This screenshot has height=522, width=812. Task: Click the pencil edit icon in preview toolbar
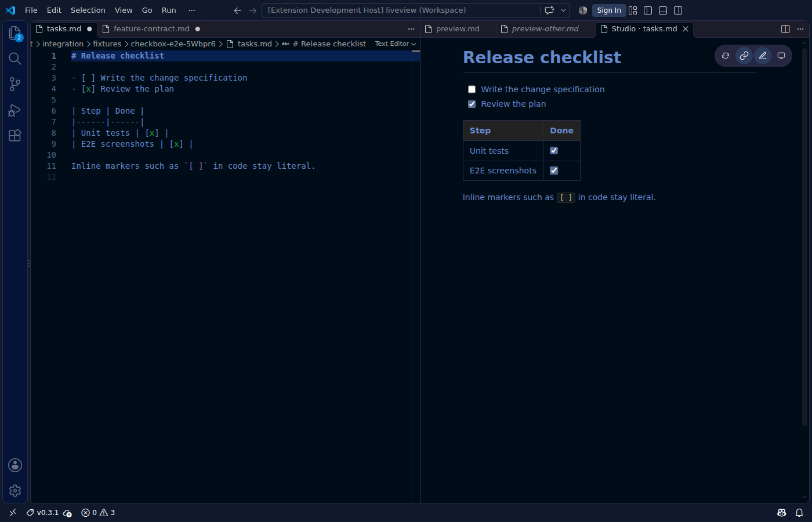pos(763,56)
